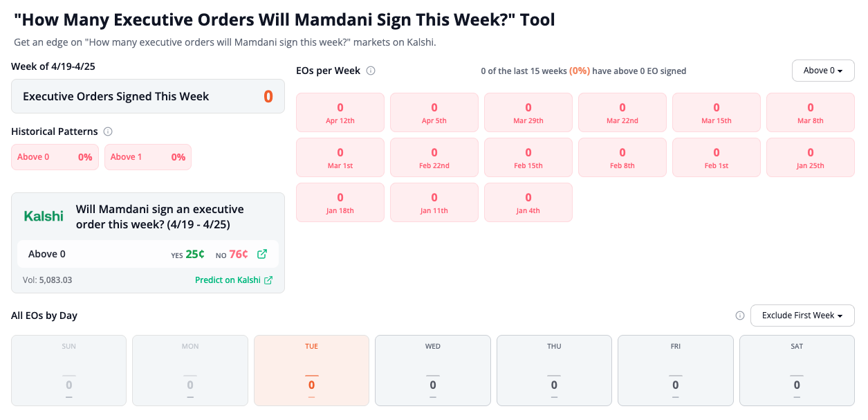Click the info icon next to EOs per Week
This screenshot has height=420, width=868.
click(371, 70)
